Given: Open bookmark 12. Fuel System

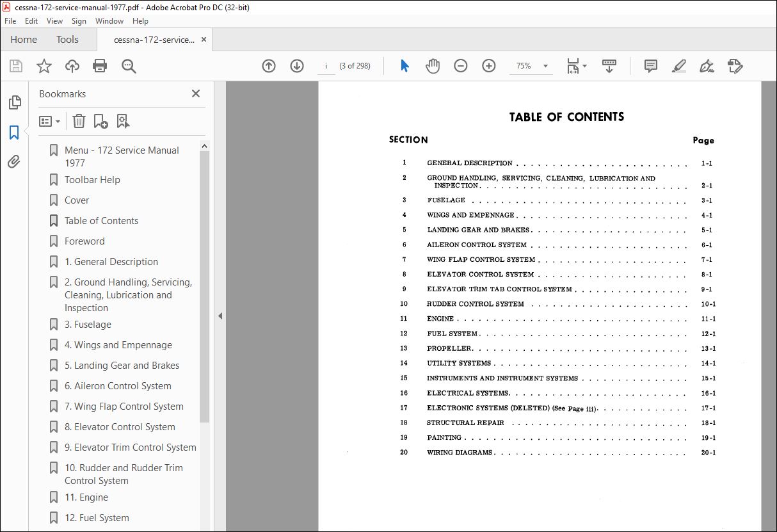Looking at the screenshot, I should (97, 518).
